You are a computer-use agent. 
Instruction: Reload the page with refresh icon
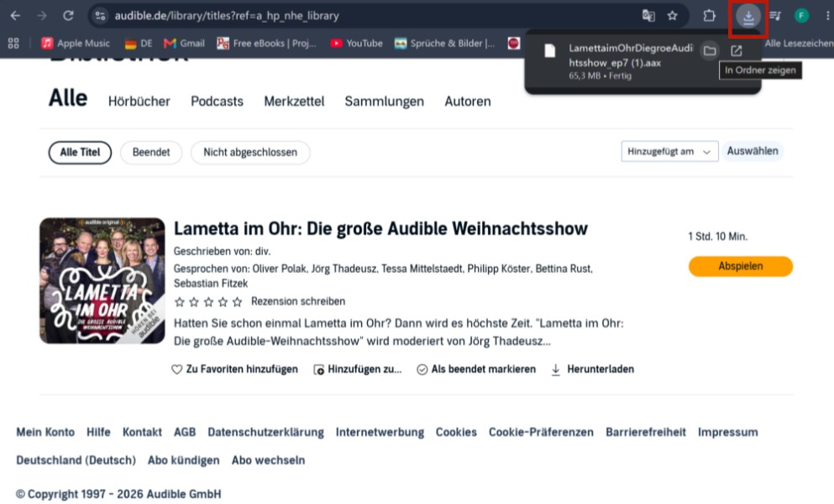pos(68,16)
